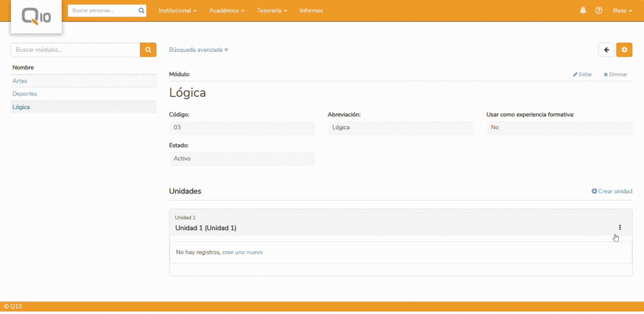Image resolution: width=644 pixels, height=314 pixels.
Task: Click the Buscar módulos input field
Action: pos(75,50)
